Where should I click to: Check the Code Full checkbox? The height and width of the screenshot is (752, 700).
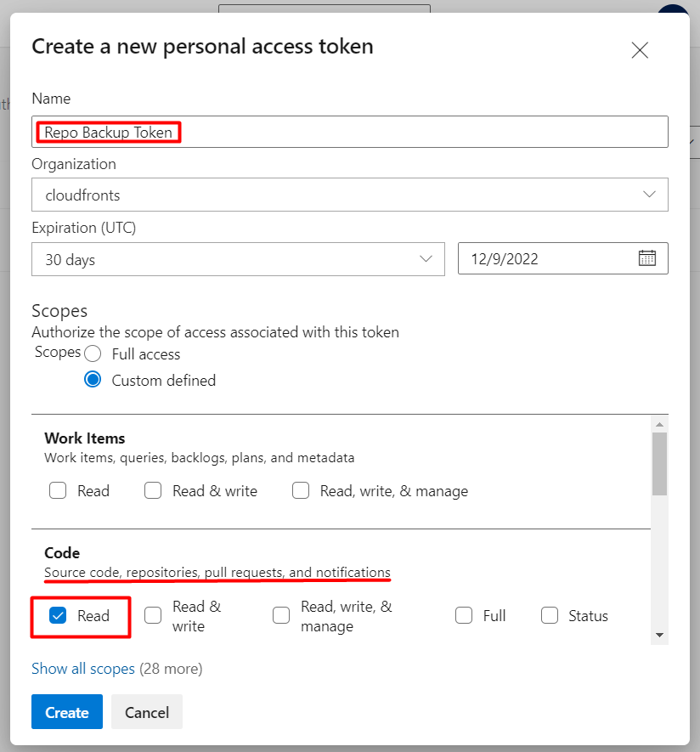coord(464,615)
